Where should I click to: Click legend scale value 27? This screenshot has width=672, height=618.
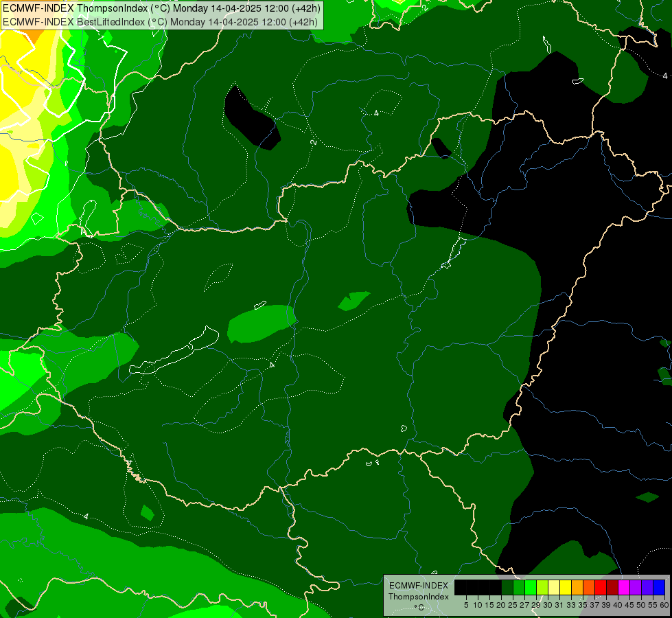pos(524,605)
